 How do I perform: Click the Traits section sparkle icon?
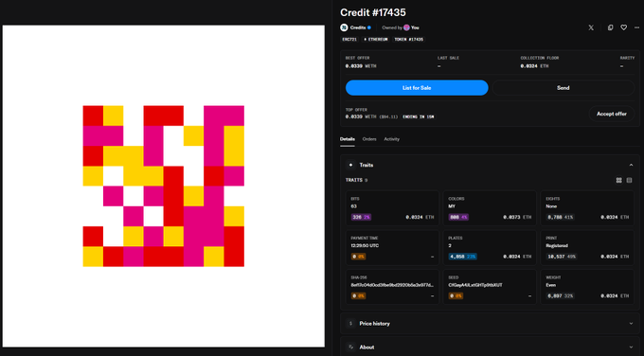(x=350, y=165)
